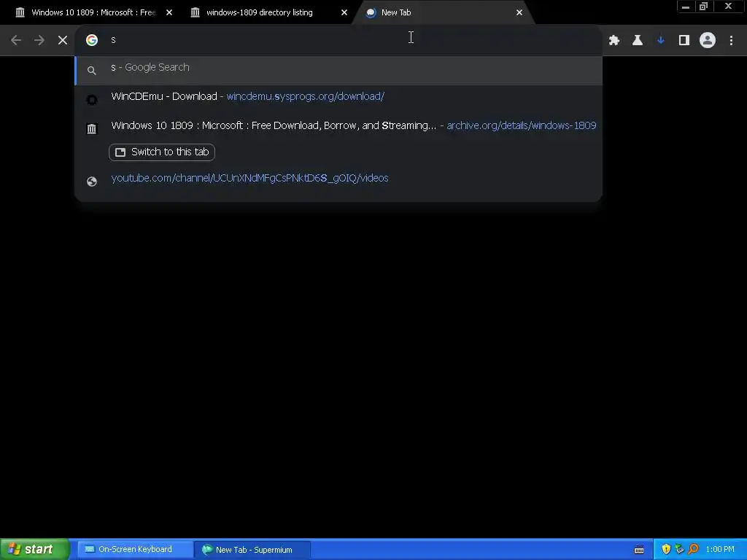Click New Tab - Supermium taskbar button
This screenshot has height=560, width=747.
252,550
